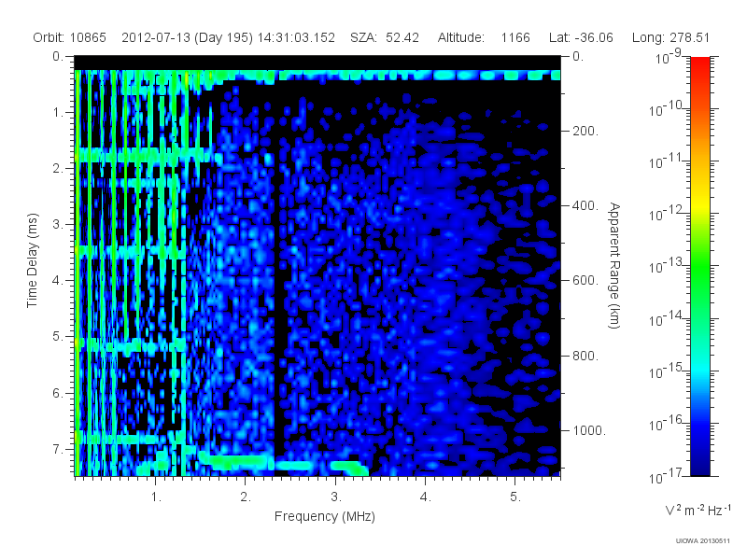
Task: Click the V² m⁻² Hz⁻¹ units label
Action: tap(698, 510)
